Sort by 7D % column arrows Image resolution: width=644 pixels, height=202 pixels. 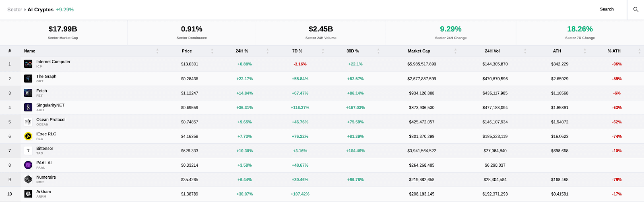(x=323, y=51)
